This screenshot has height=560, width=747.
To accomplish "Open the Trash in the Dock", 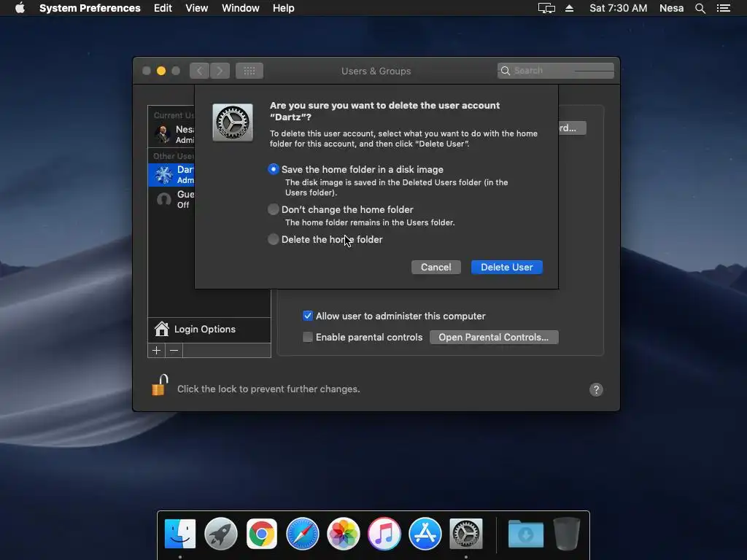I will click(566, 534).
